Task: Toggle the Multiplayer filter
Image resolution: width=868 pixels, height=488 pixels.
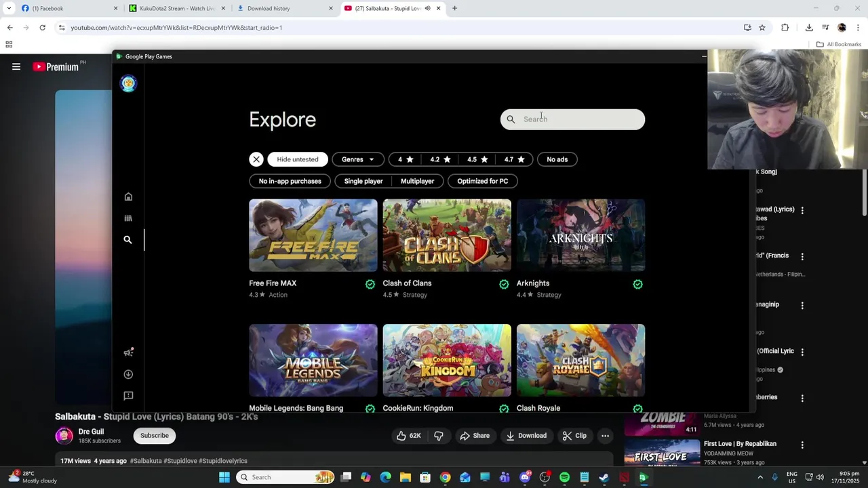Action: tap(418, 181)
